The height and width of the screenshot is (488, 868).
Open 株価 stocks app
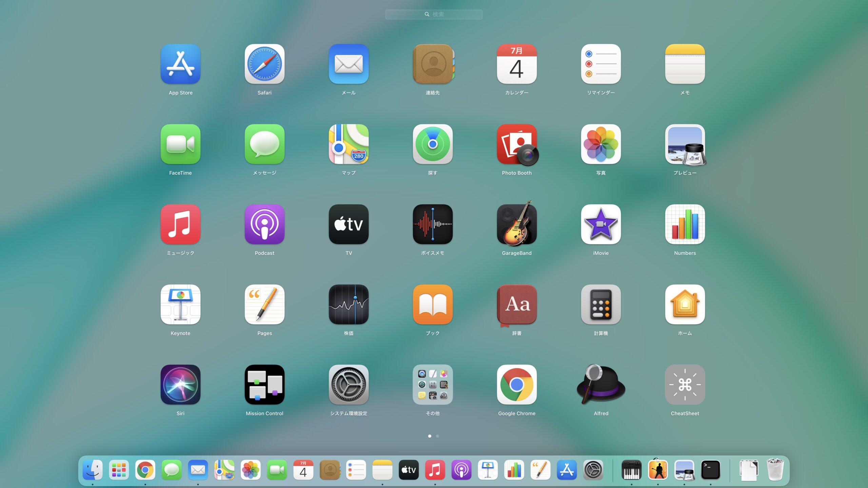click(x=349, y=304)
